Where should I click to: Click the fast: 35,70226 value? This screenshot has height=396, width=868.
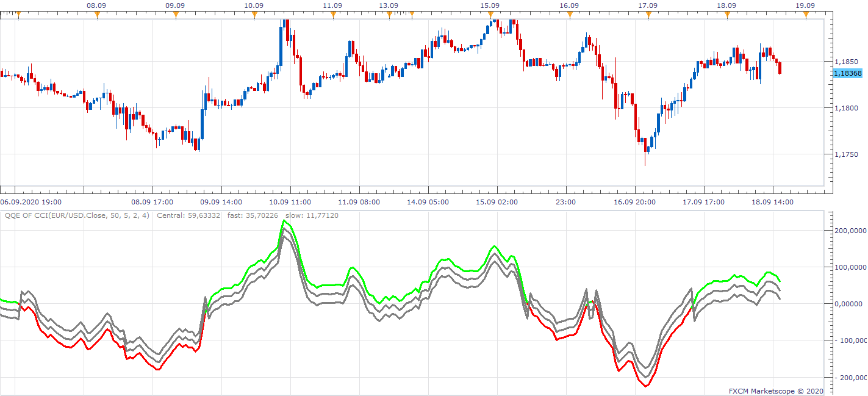(x=253, y=215)
